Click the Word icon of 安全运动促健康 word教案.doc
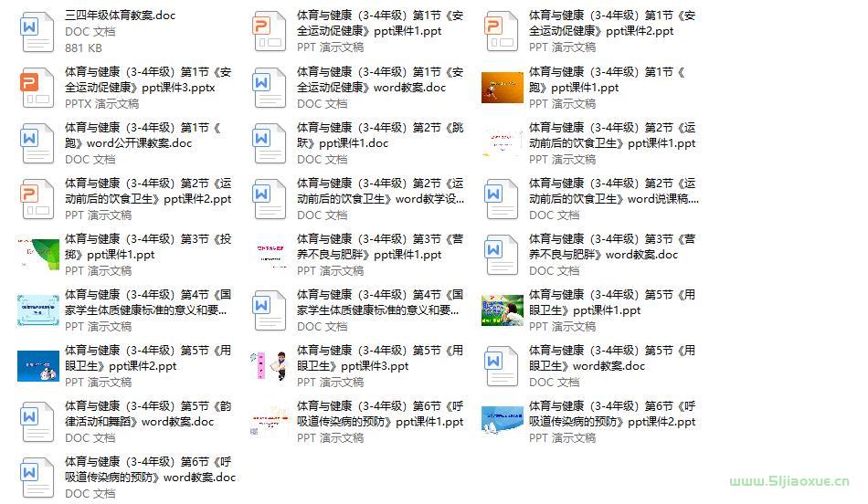 [x=270, y=88]
